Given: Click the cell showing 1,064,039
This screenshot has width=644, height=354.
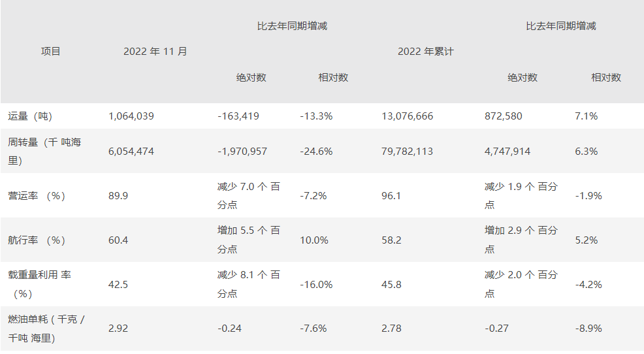Looking at the screenshot, I should [131, 116].
